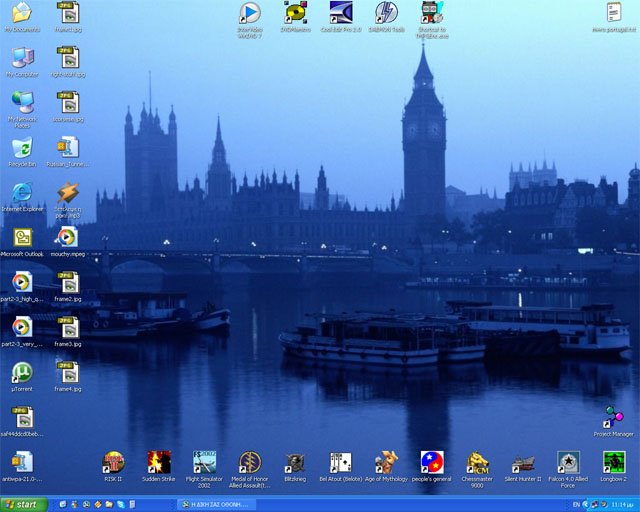Launch Cool Edit Pro 2.0 shortcut
The height and width of the screenshot is (512, 640).
pyautogui.click(x=341, y=13)
